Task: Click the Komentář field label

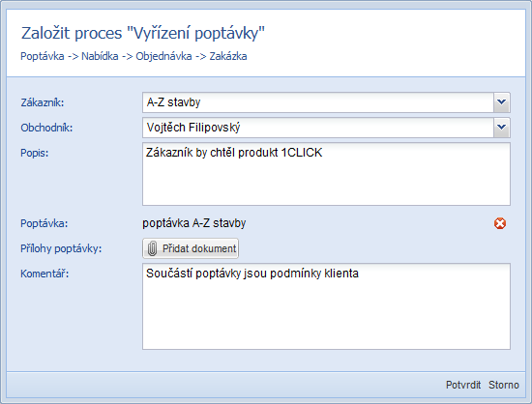Action: click(44, 274)
